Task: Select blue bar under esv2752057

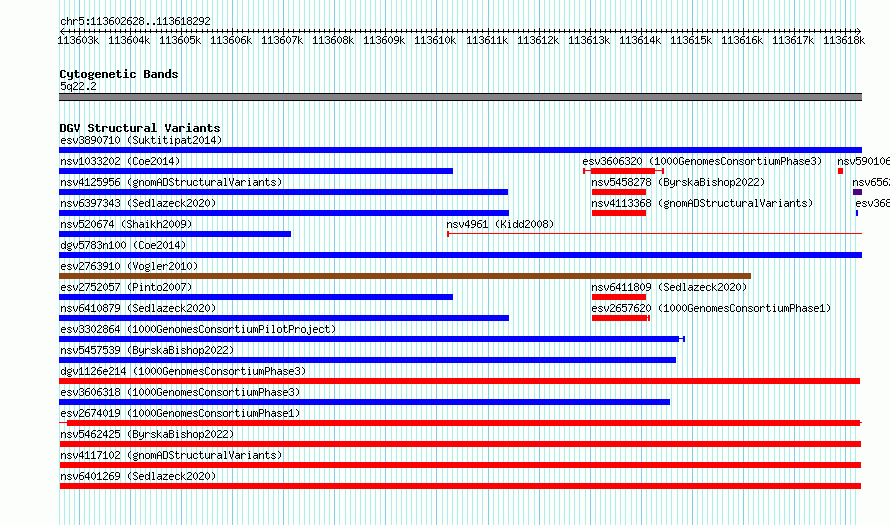Action: [x=256, y=297]
